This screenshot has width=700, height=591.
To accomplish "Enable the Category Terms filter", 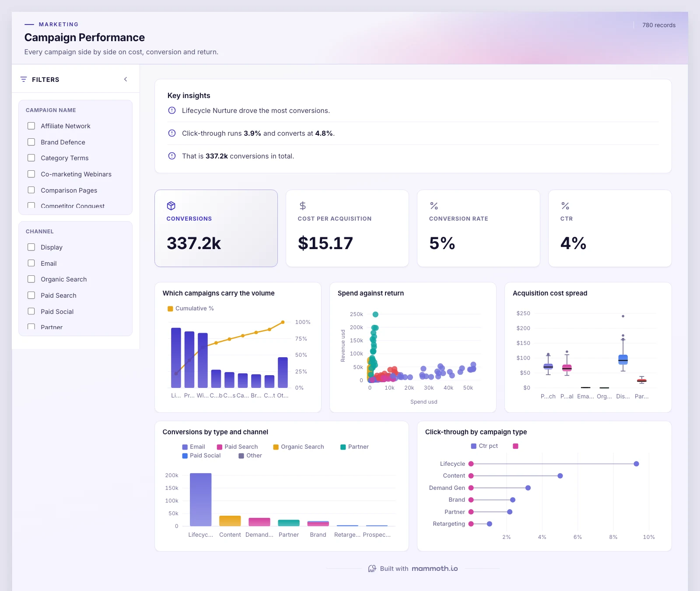I will coord(31,158).
